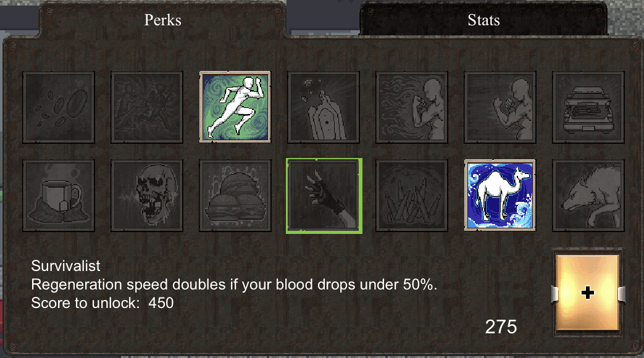Open the Perks tab
Image resolution: width=644 pixels, height=358 pixels.
tap(162, 20)
